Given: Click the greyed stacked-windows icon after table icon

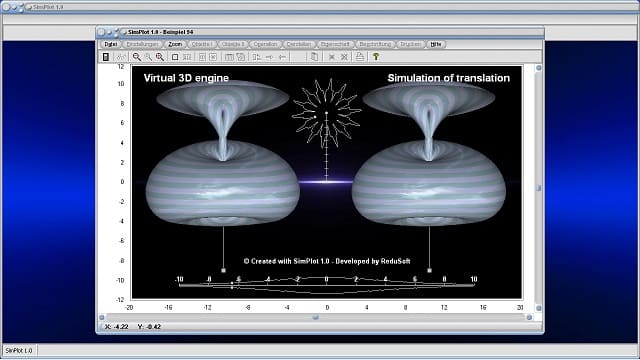Looking at the screenshot, I should click(x=241, y=57).
